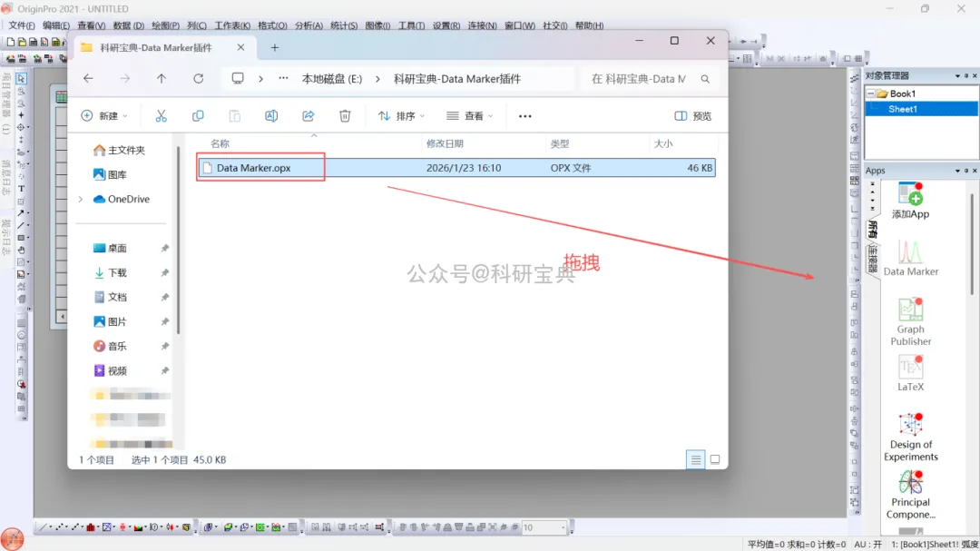Select the Text tool in Origin toolbar
Screen dimensions: 980x551
pyautogui.click(x=21, y=188)
